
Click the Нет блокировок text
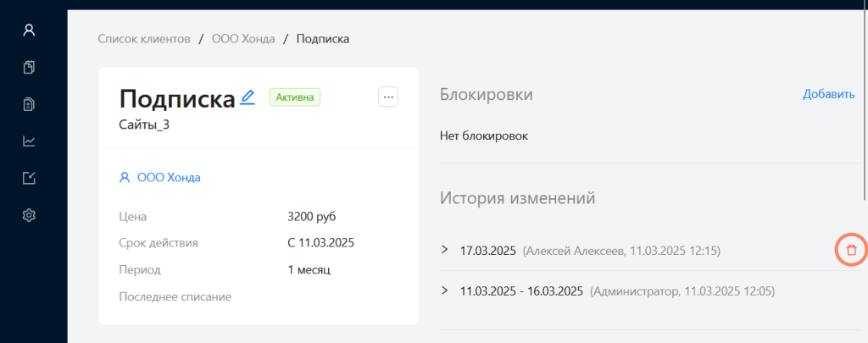coord(484,136)
